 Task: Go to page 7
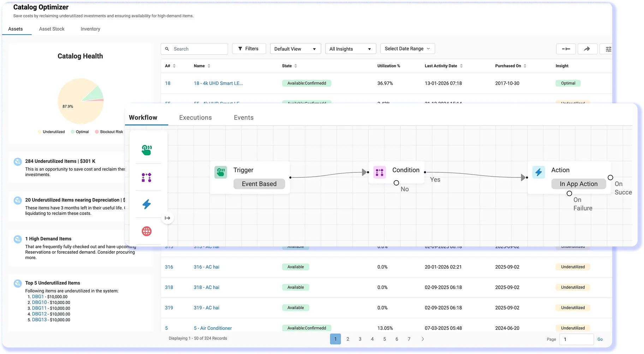point(409,339)
